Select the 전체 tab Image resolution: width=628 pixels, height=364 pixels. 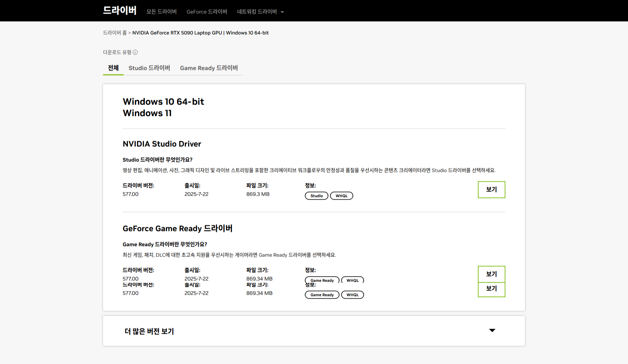point(113,68)
